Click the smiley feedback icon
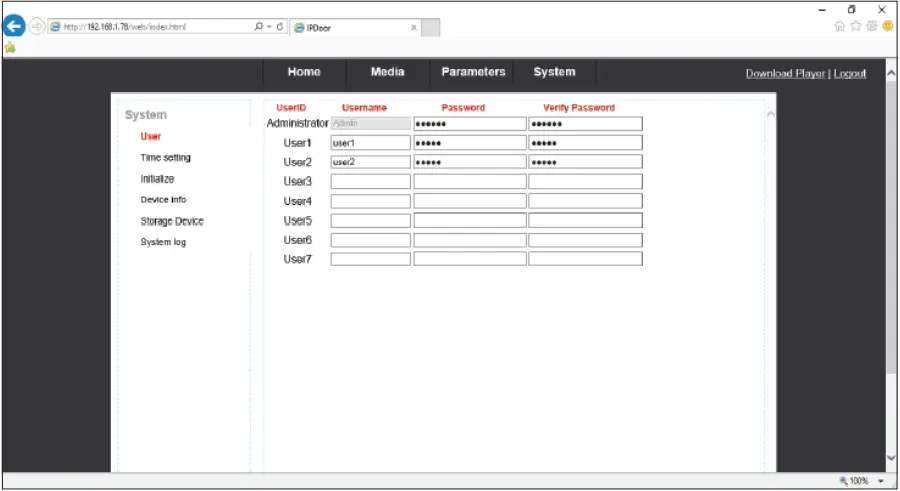Screen dimensions: 900x491 [888, 26]
